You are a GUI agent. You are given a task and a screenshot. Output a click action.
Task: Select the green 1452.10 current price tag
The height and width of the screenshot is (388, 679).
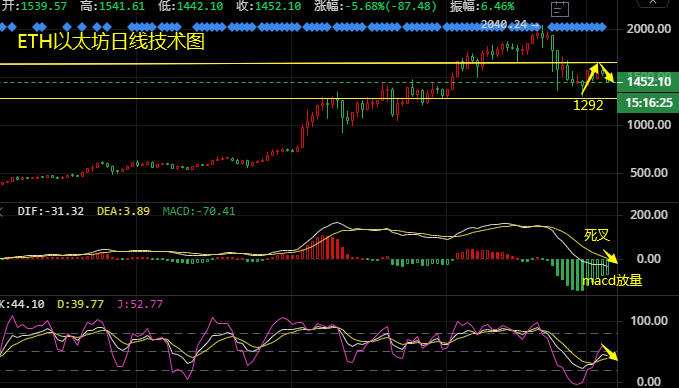[x=648, y=82]
